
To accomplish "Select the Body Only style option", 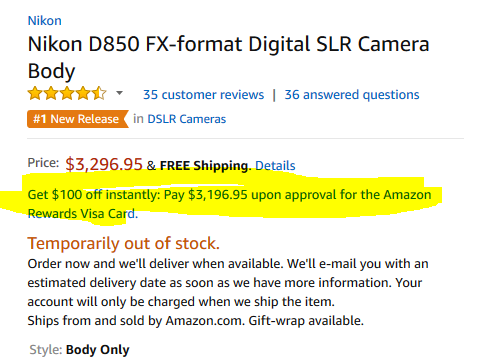I will tap(98, 350).
